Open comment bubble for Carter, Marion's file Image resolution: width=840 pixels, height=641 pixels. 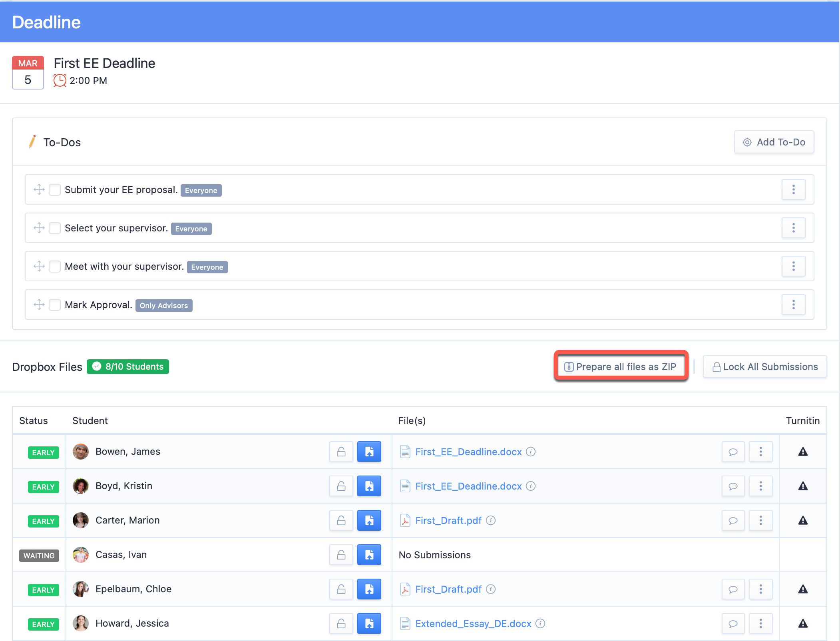pyautogui.click(x=733, y=520)
